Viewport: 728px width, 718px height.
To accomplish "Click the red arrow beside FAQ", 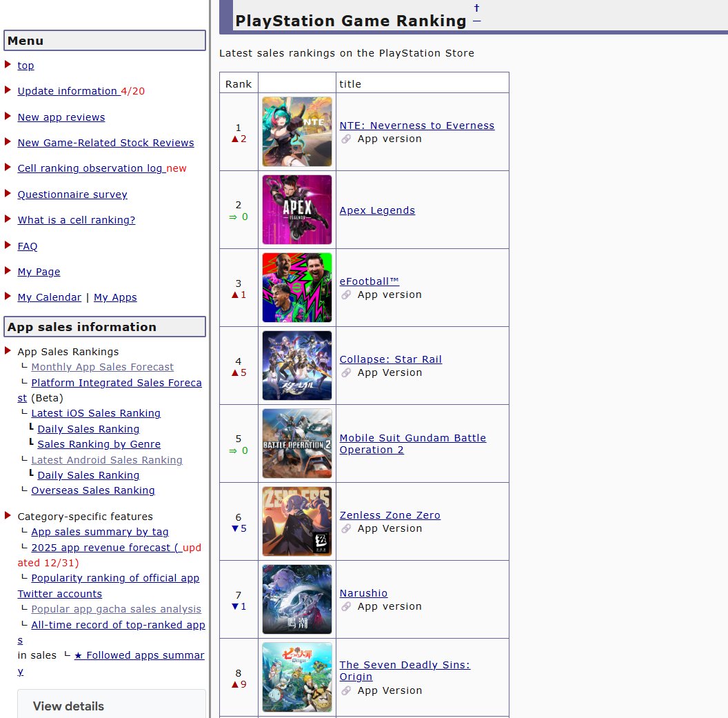I will tap(8, 245).
